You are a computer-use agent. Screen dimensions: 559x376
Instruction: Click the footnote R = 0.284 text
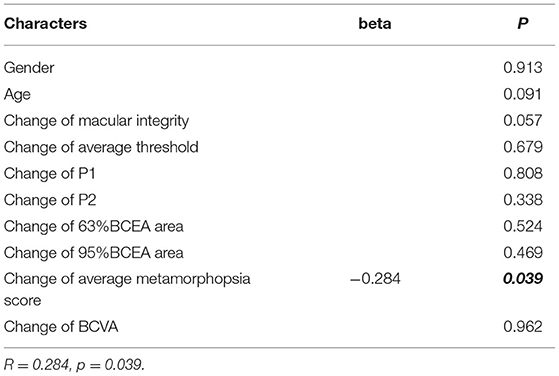point(36,365)
